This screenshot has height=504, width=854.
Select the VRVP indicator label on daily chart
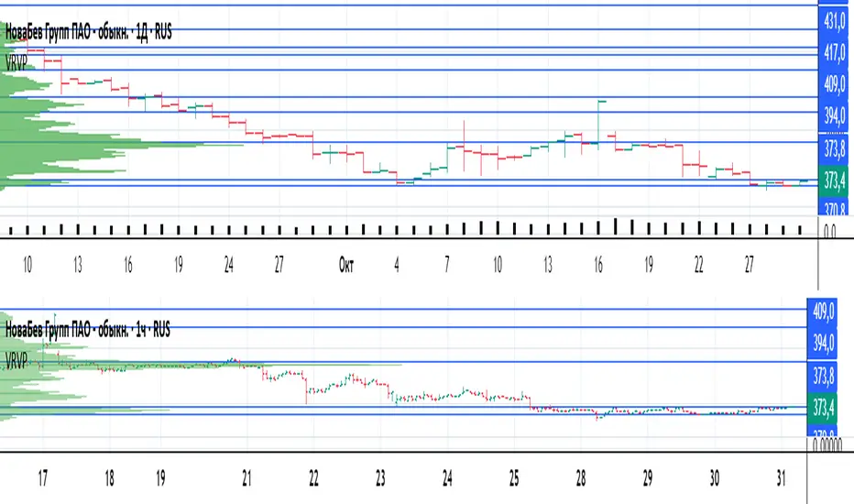click(x=16, y=63)
